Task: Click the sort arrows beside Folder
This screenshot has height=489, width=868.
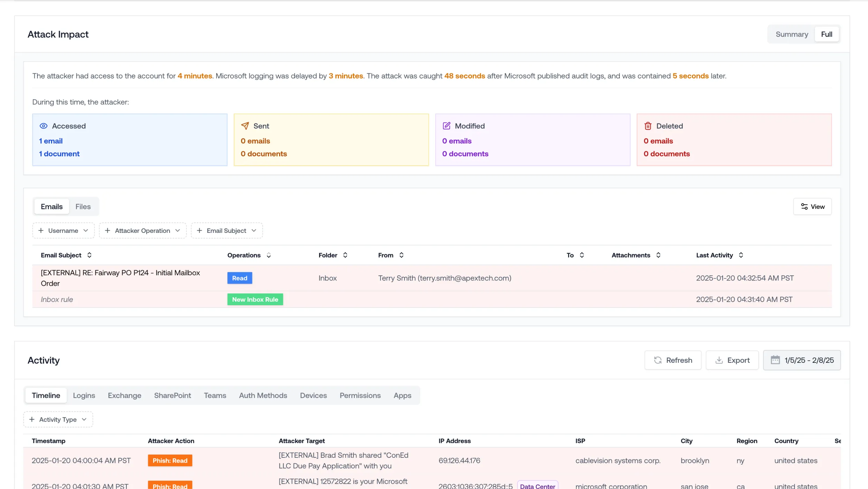Action: (x=345, y=255)
